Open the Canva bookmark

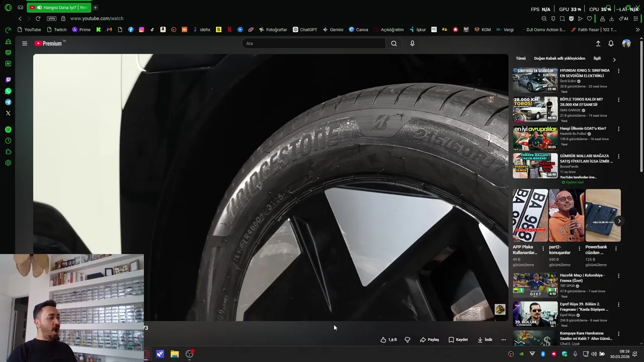pos(358,30)
